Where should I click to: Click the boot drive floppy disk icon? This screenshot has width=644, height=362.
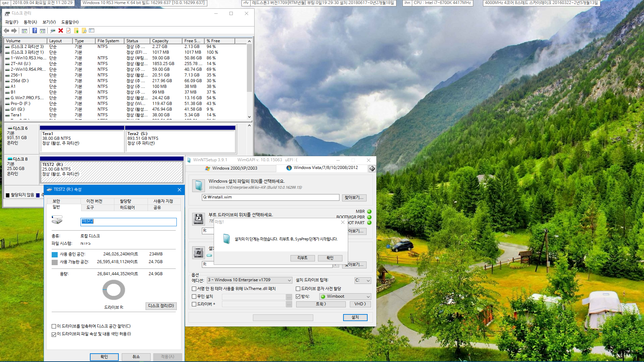point(199,219)
